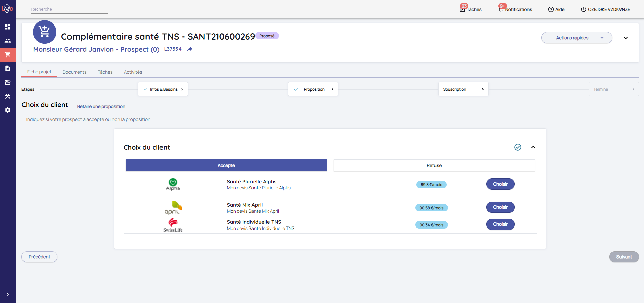
Task: Open the dashboard icon in sidebar
Action: pyautogui.click(x=8, y=27)
